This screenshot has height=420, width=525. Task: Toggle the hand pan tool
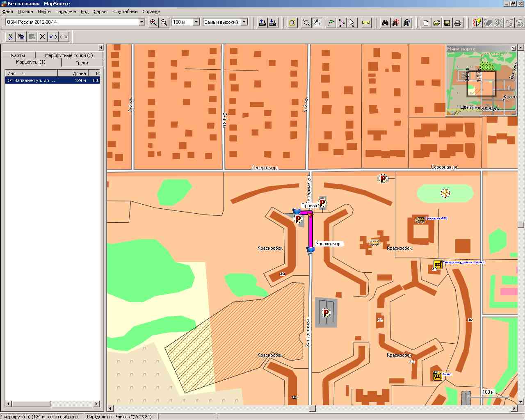point(317,23)
